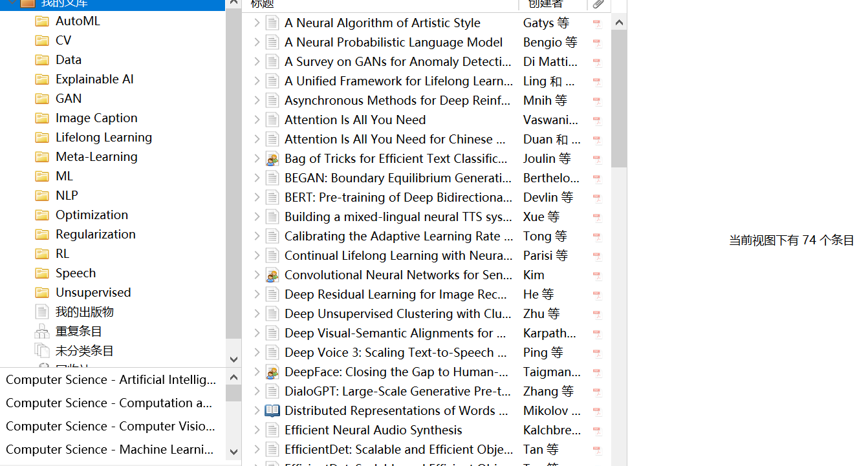Expand the DeepFace item
The image size is (868, 466).
pyautogui.click(x=257, y=372)
